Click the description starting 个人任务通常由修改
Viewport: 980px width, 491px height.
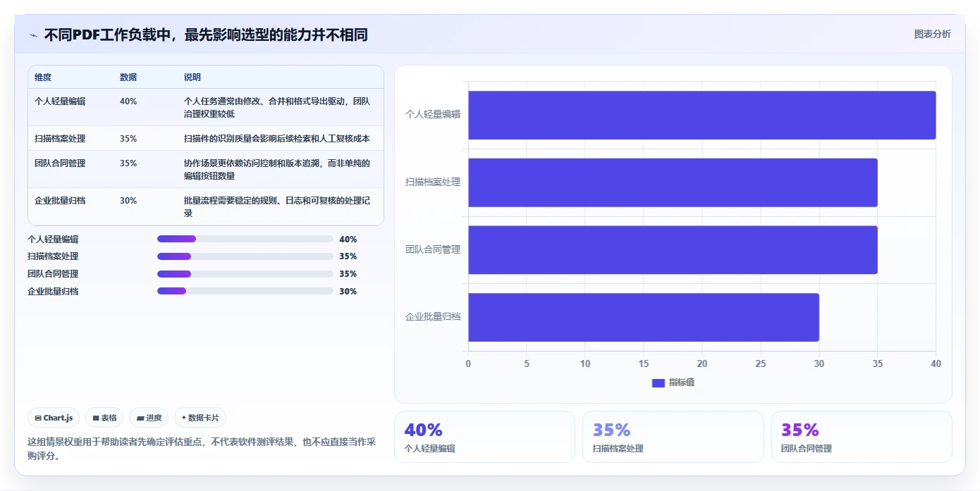pos(277,108)
